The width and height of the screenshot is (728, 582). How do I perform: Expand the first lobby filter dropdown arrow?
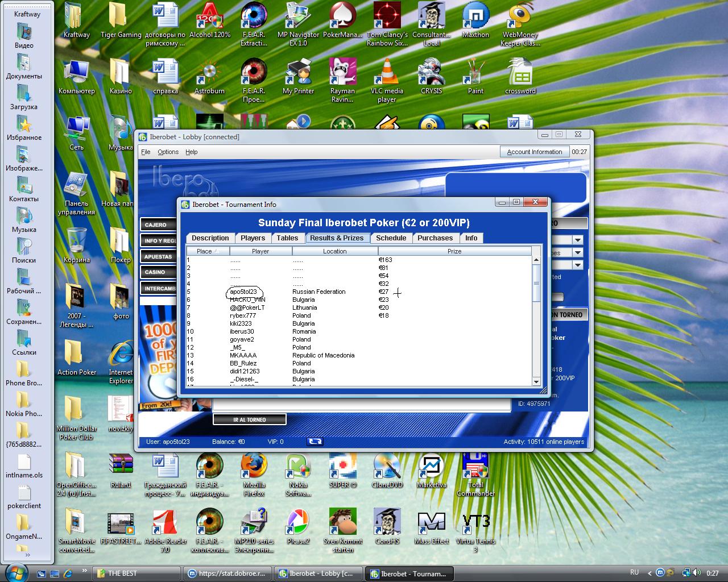pos(577,240)
